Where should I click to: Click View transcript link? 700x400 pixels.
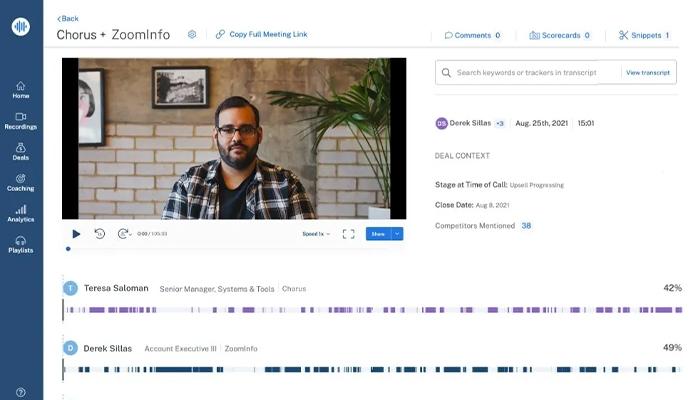(x=648, y=72)
